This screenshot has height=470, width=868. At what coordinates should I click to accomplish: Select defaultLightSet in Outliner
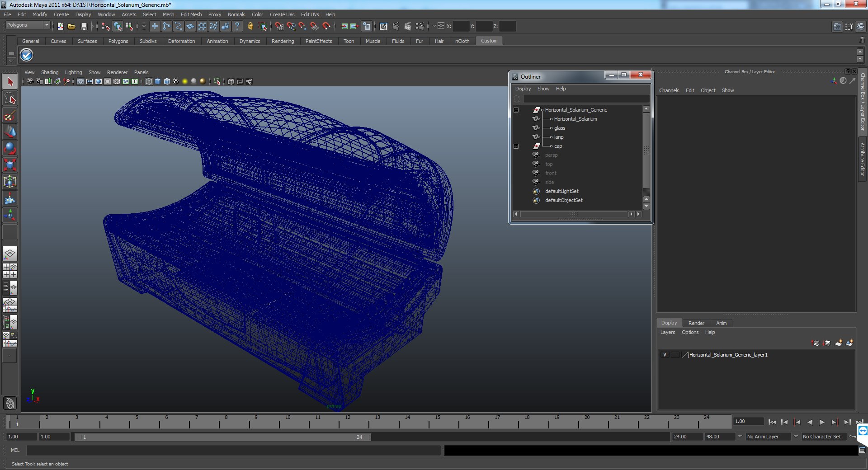pyautogui.click(x=561, y=191)
